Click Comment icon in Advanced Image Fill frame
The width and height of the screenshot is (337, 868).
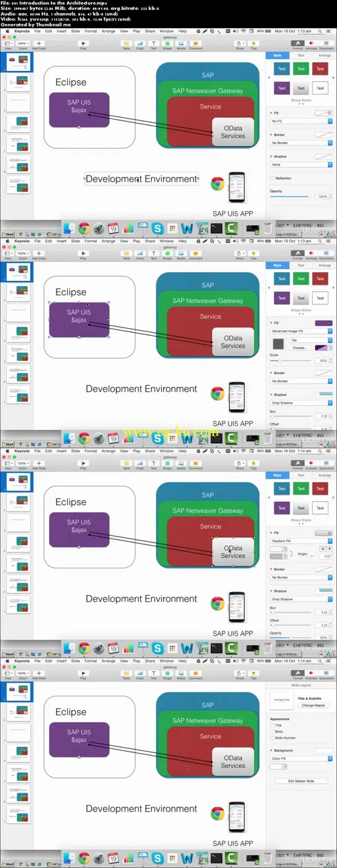tap(196, 253)
